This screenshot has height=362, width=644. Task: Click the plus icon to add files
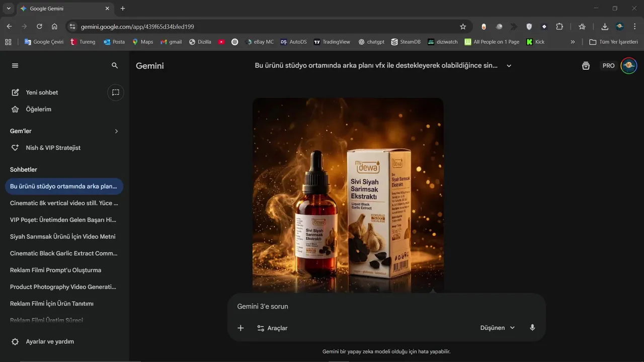click(x=240, y=328)
